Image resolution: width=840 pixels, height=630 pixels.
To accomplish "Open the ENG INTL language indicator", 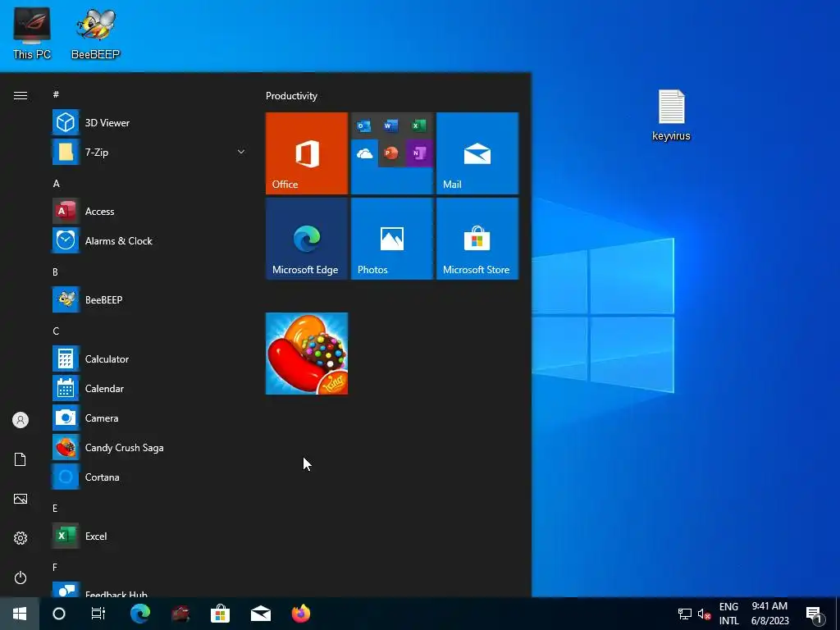I will click(x=728, y=614).
